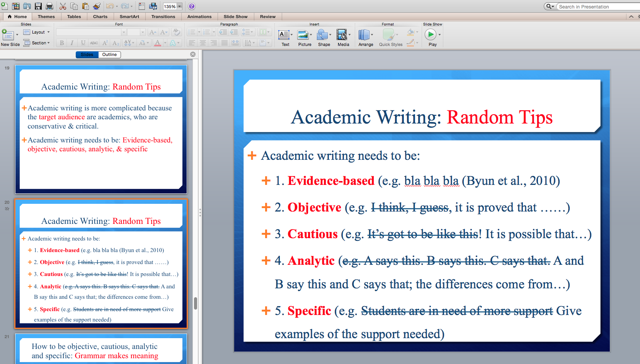Toggle Subscript formatting

pyautogui.click(x=116, y=43)
